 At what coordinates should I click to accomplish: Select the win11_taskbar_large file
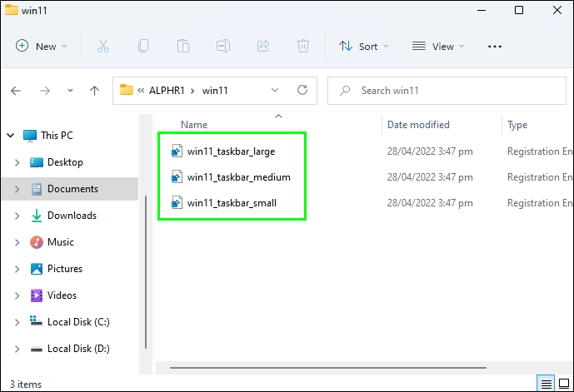pyautogui.click(x=231, y=151)
